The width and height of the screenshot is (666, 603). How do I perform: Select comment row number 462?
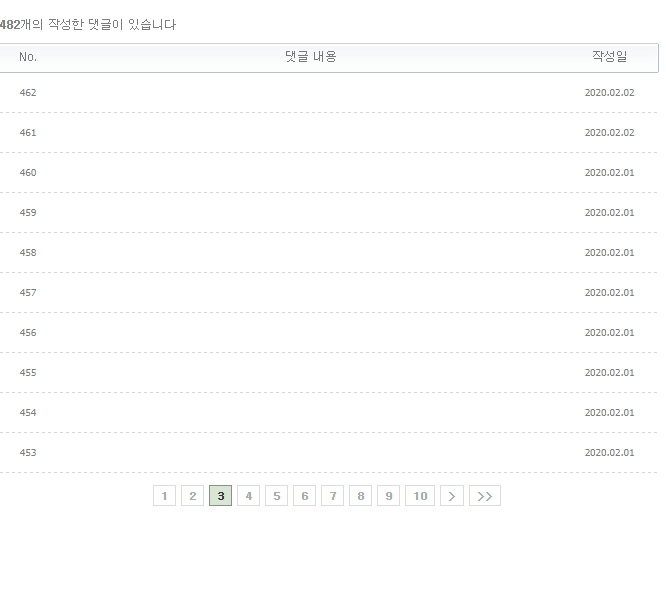point(329,93)
